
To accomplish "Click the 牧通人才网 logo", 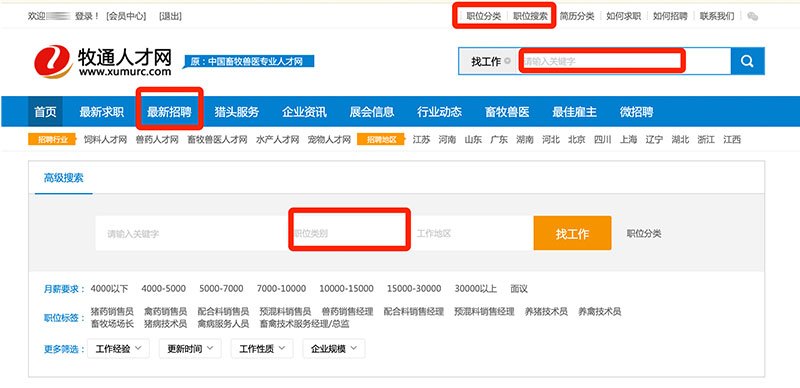I will point(103,61).
